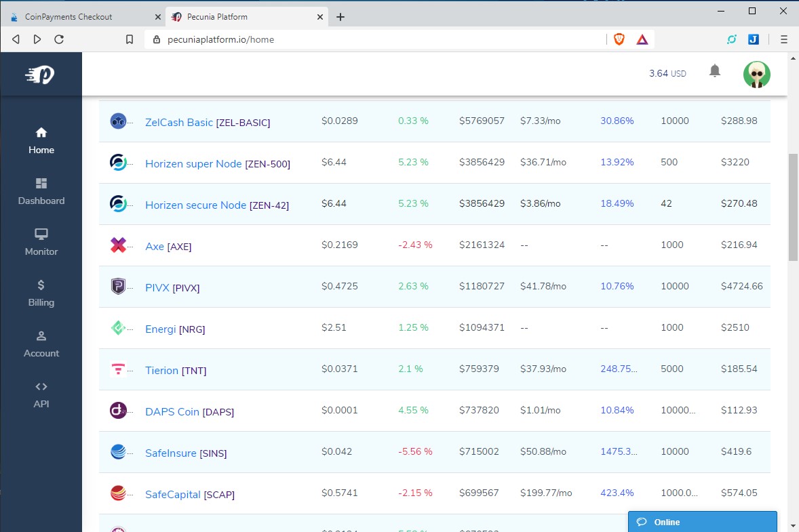Screen dimensions: 799x532
Task: Click the 3.64 USD balance
Action: coord(667,73)
